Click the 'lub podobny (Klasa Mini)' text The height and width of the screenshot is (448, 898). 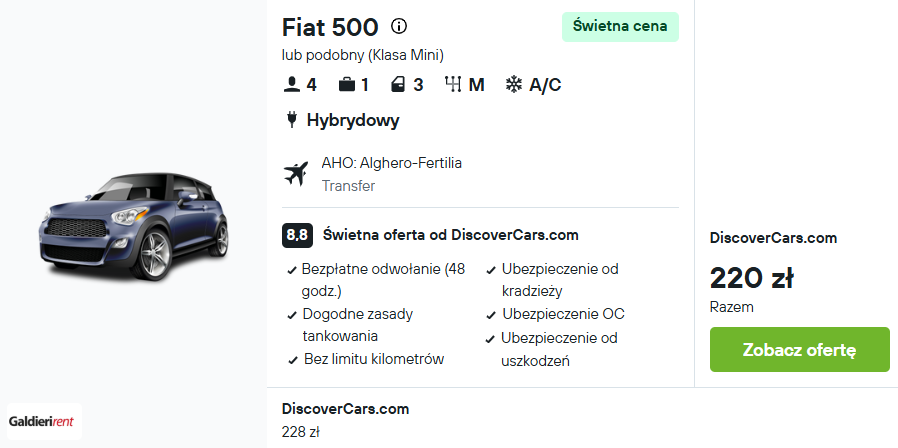click(x=363, y=55)
